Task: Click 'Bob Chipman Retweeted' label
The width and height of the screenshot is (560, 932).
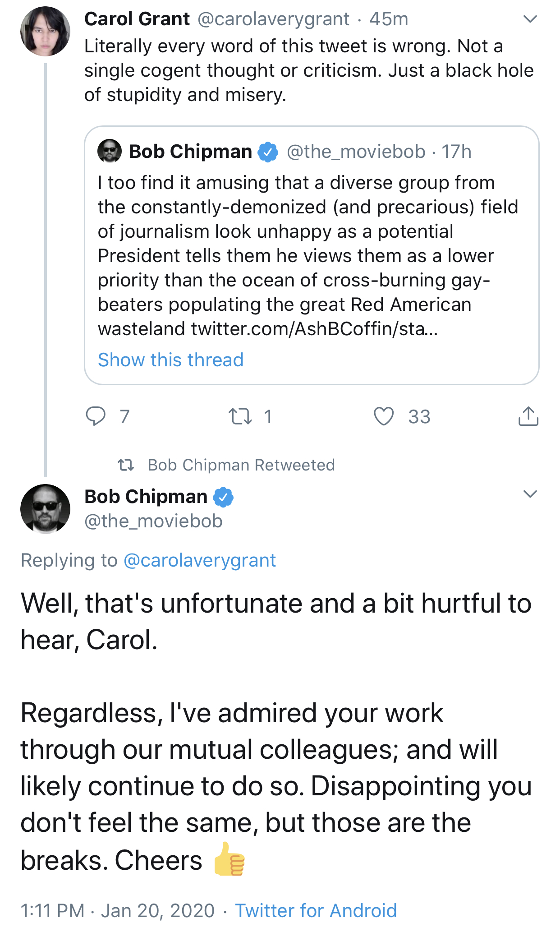Action: pyautogui.click(x=242, y=465)
